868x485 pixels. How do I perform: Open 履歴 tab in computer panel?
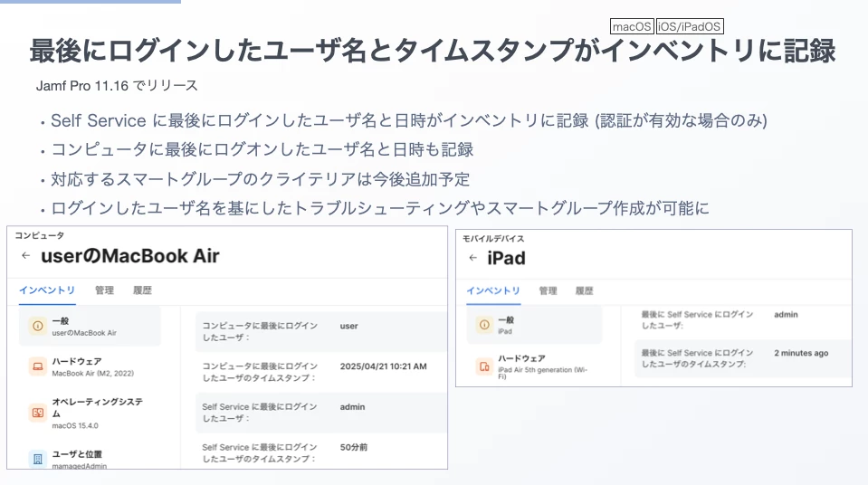142,290
